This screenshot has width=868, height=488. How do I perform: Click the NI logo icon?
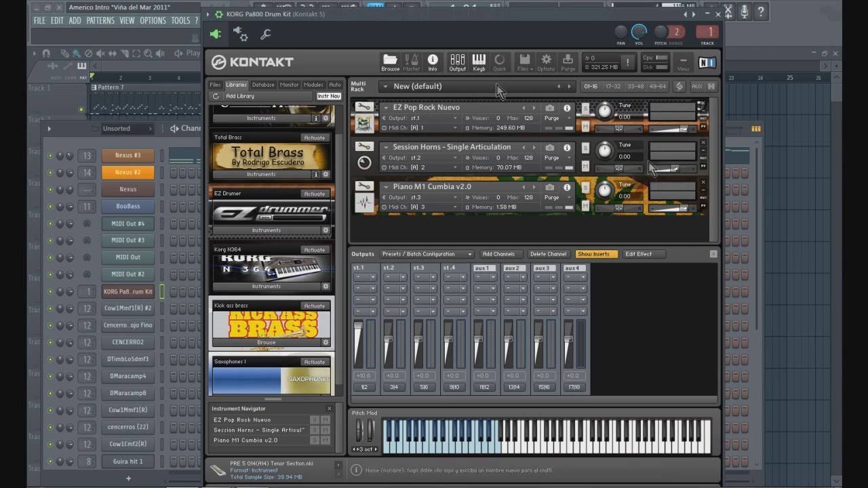coord(706,62)
